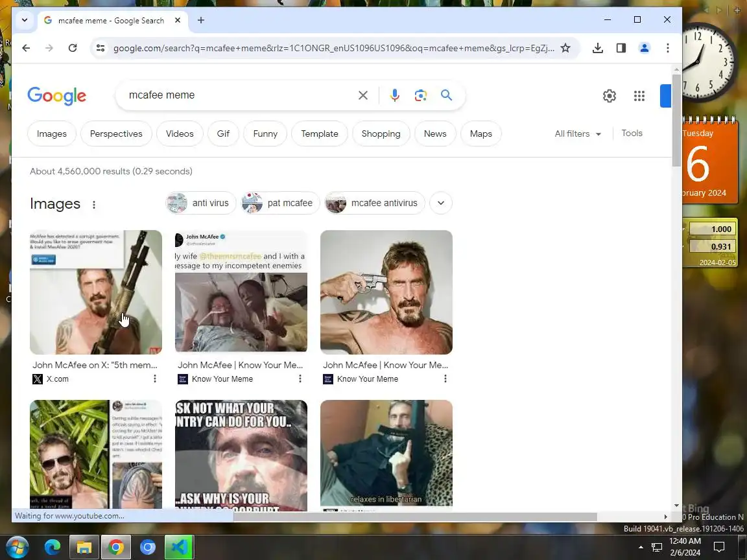Select the anti virus image chip
747x560 pixels.
point(200,203)
